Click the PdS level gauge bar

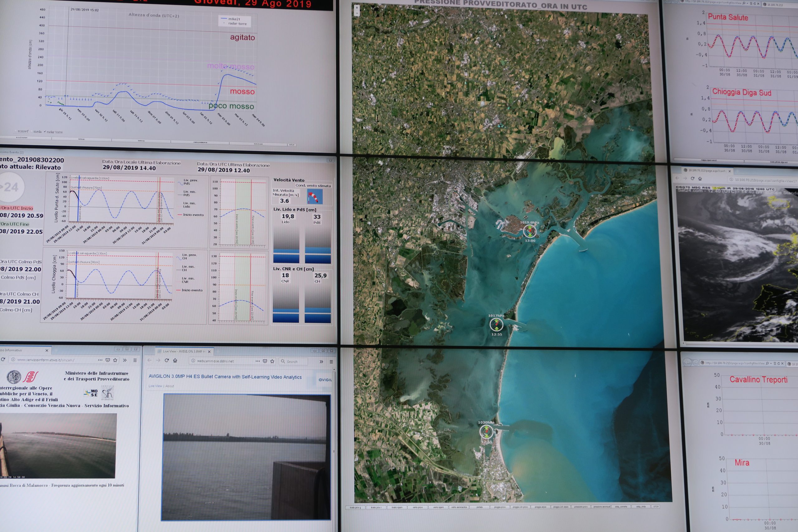[318, 245]
